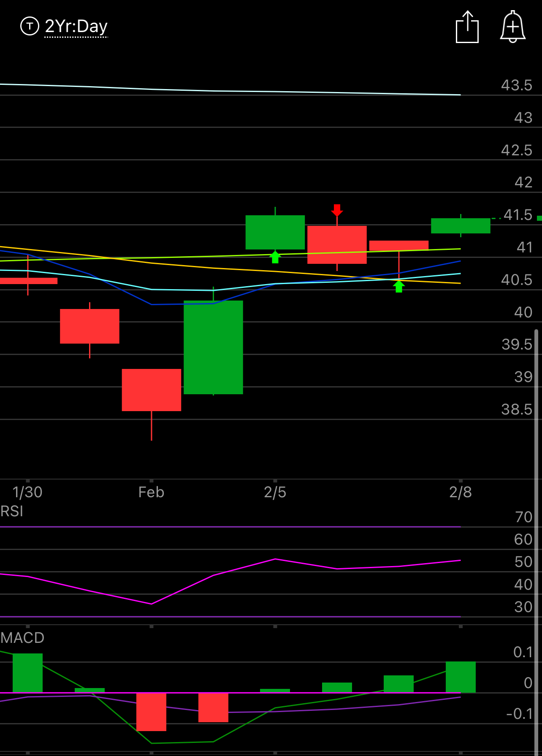Tap the MACD indicator label
Viewport: 542px width, 756px height.
pyautogui.click(x=22, y=638)
